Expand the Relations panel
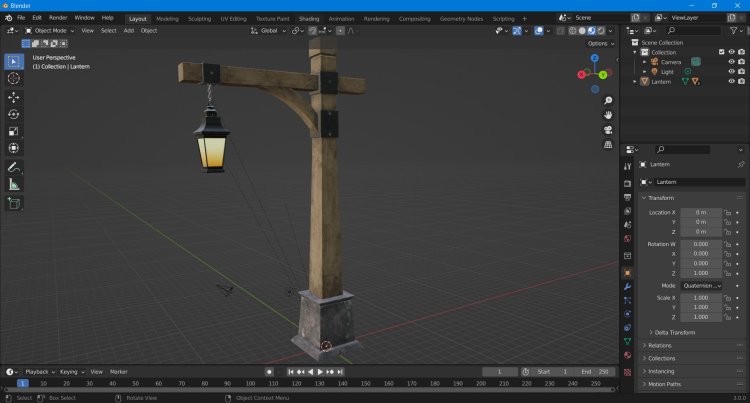The image size is (750, 403). click(x=660, y=345)
